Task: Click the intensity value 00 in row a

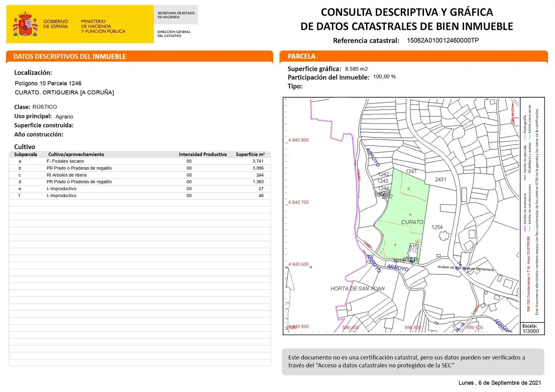Action: [x=189, y=161]
